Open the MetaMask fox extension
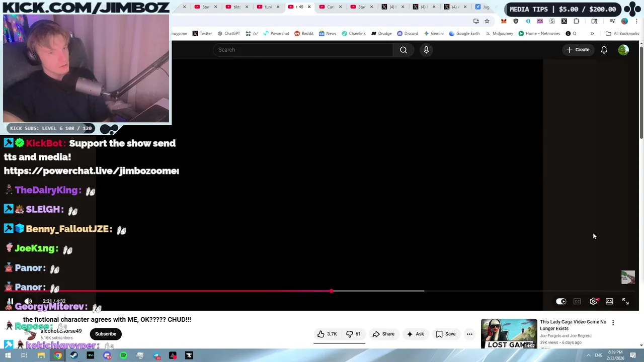Screen dimensions: 644x362 click(x=504, y=21)
